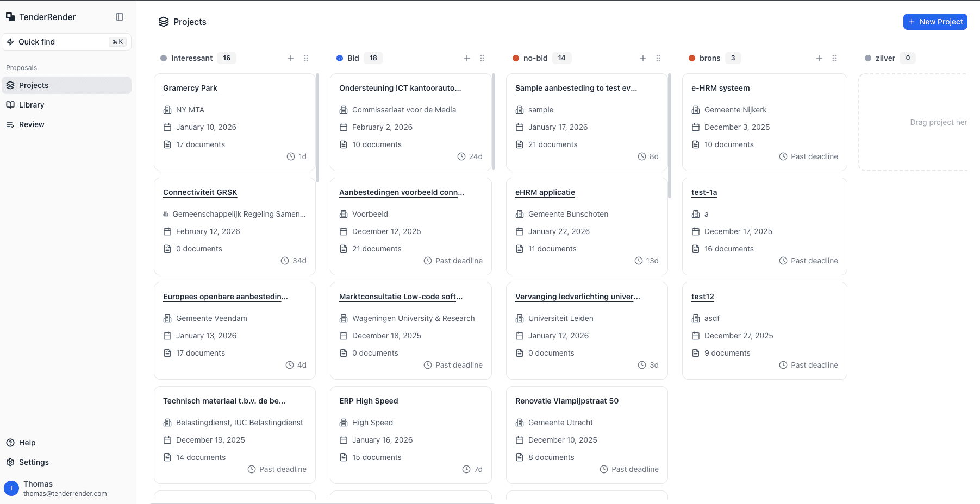Click the Help icon at bottom left

point(9,443)
